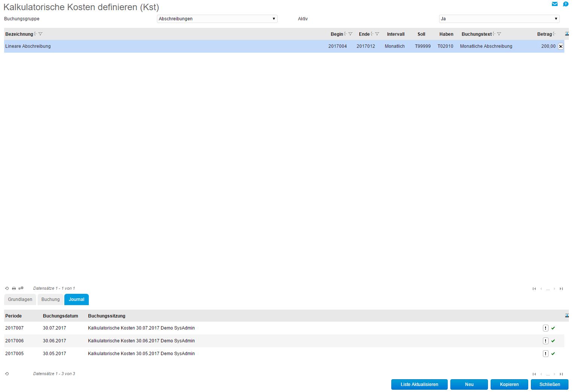
Task: Open list settings gears icon beside printer icon
Action: [21, 289]
